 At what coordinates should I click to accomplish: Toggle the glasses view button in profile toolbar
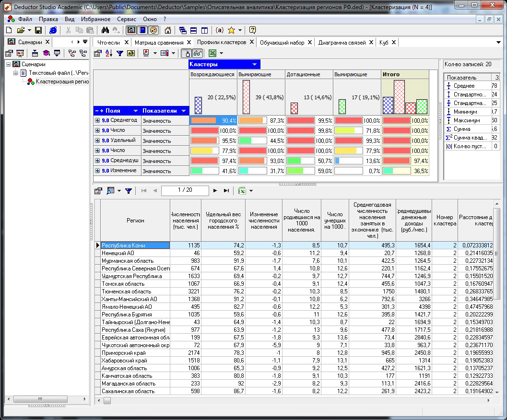[197, 53]
